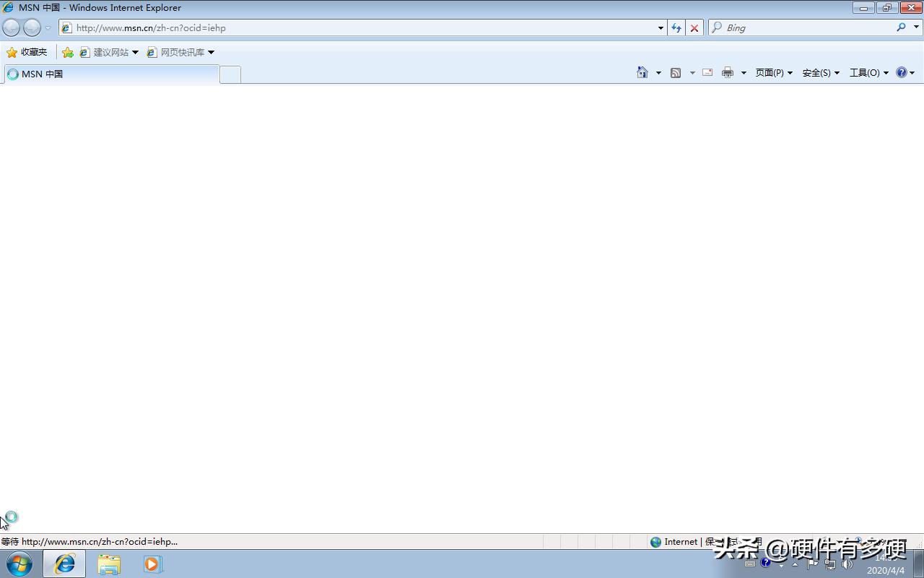
Task: Click the blue help icon in system tray
Action: [x=766, y=563]
